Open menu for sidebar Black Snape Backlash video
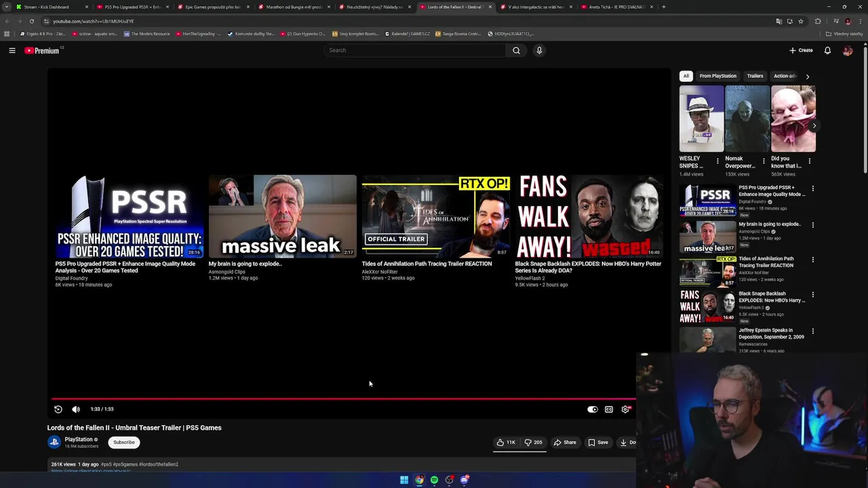The height and width of the screenshot is (488, 868). 813,295
